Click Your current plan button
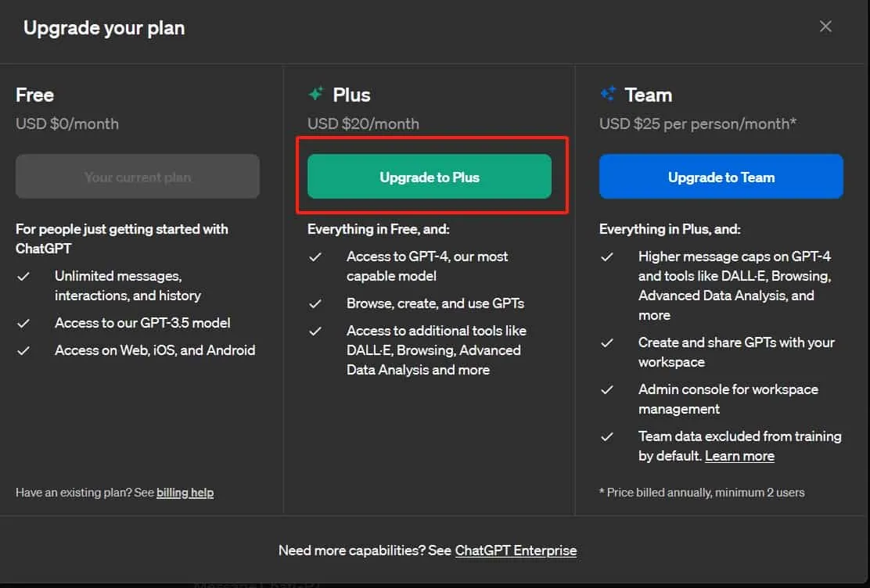870x588 pixels. [137, 176]
